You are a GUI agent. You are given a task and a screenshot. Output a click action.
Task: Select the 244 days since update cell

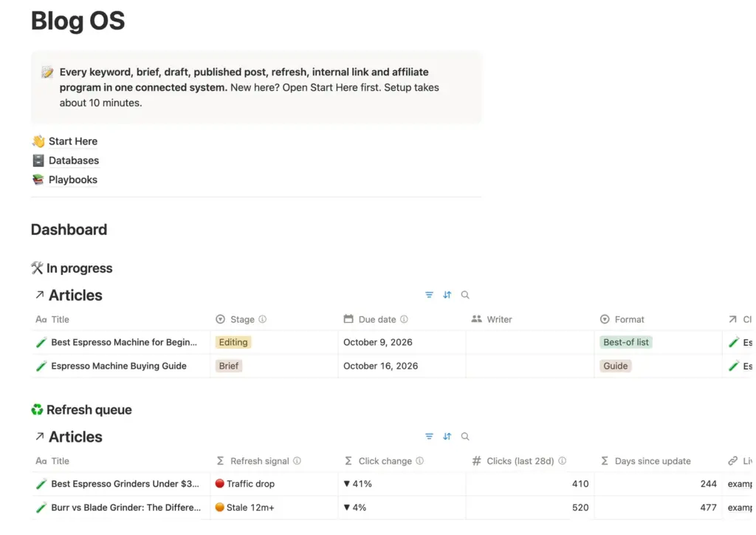coord(658,484)
